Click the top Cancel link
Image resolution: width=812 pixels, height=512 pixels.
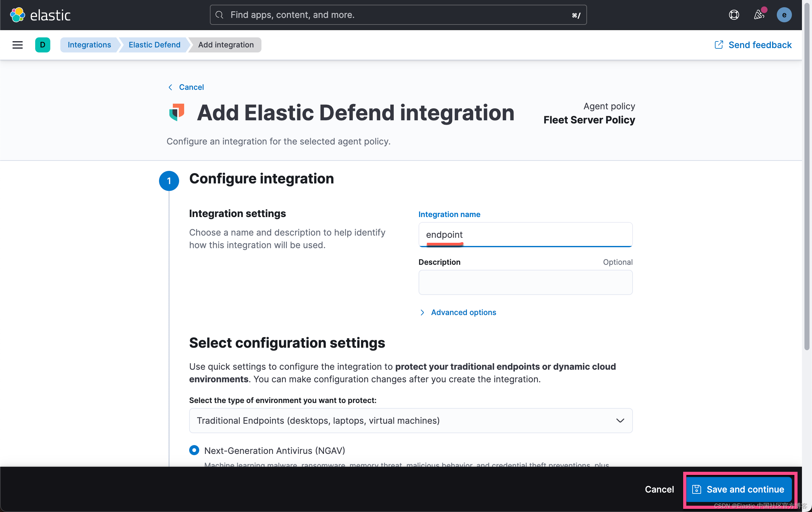point(191,87)
